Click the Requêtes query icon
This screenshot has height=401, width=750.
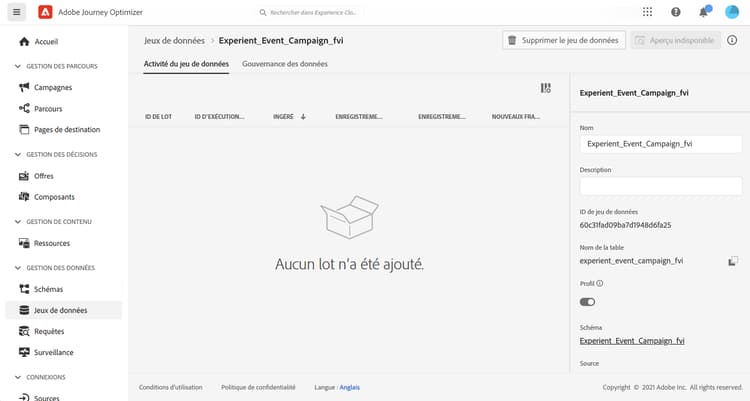24,331
